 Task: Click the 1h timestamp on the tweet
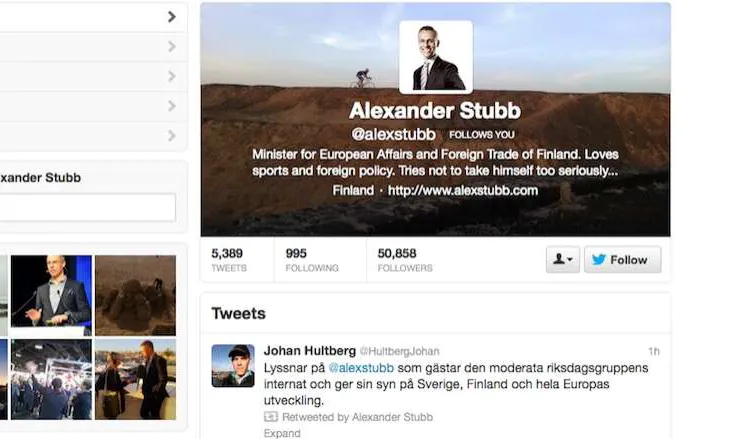click(654, 351)
